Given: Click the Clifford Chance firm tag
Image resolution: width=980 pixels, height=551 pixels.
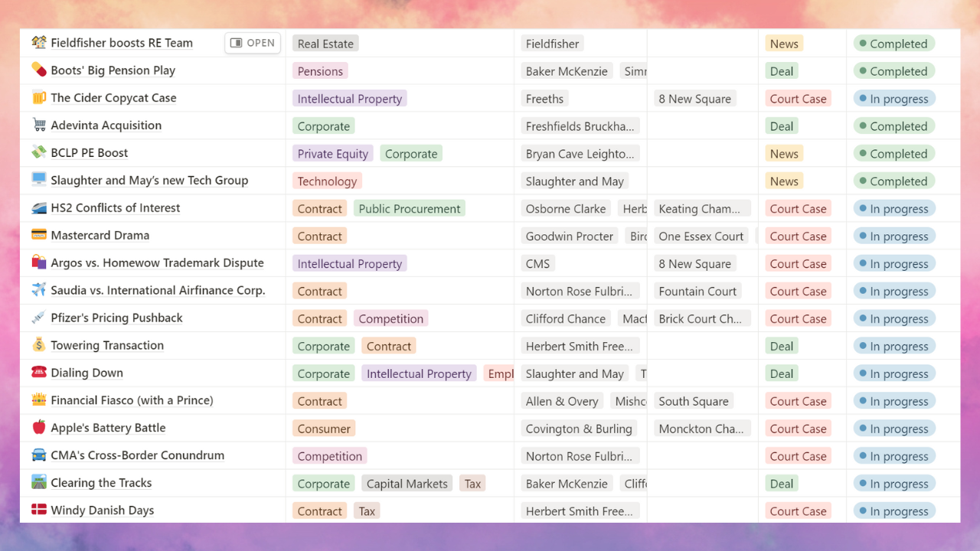Looking at the screenshot, I should [x=566, y=319].
